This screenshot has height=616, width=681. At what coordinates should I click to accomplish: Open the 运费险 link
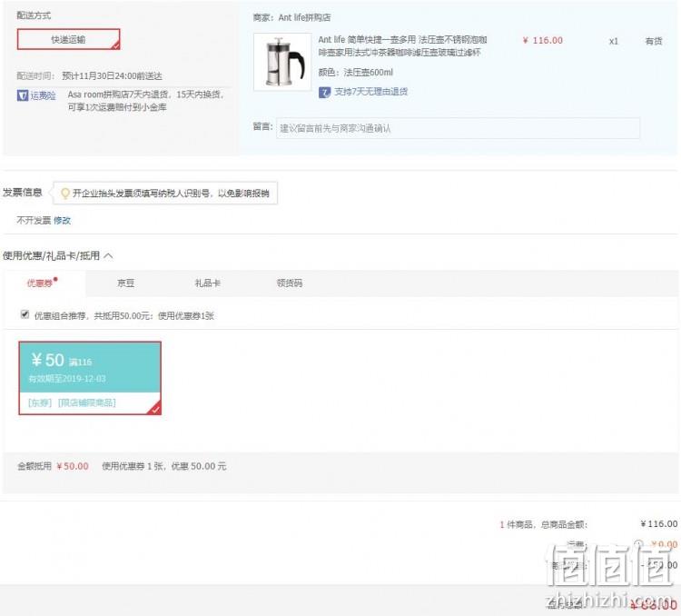pos(43,95)
